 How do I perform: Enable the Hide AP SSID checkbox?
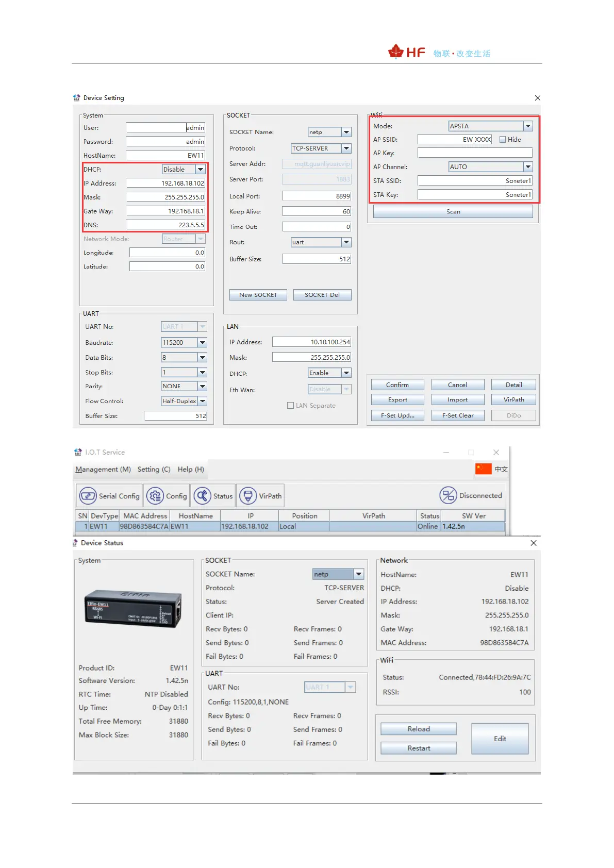coord(503,140)
